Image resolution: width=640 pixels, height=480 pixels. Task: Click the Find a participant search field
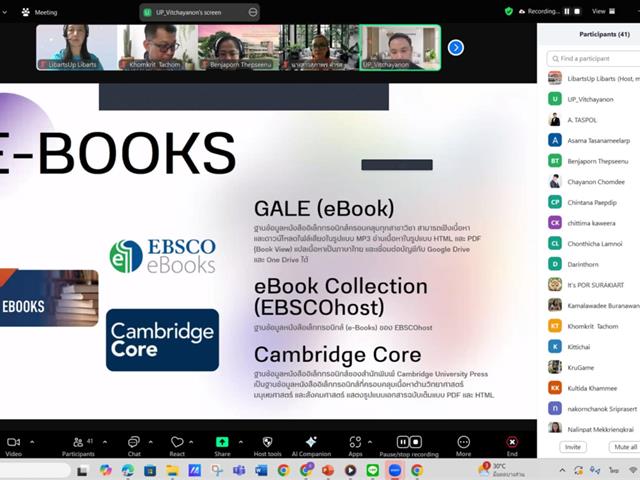click(x=594, y=59)
